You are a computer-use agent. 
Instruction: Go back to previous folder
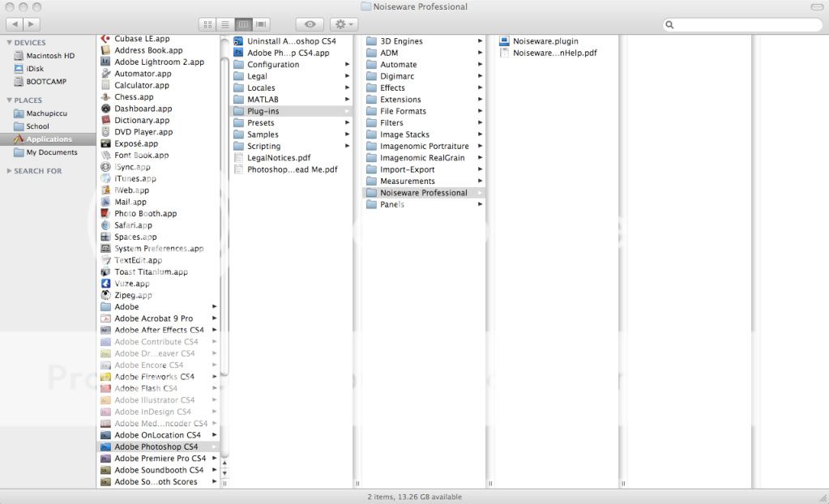point(15,24)
